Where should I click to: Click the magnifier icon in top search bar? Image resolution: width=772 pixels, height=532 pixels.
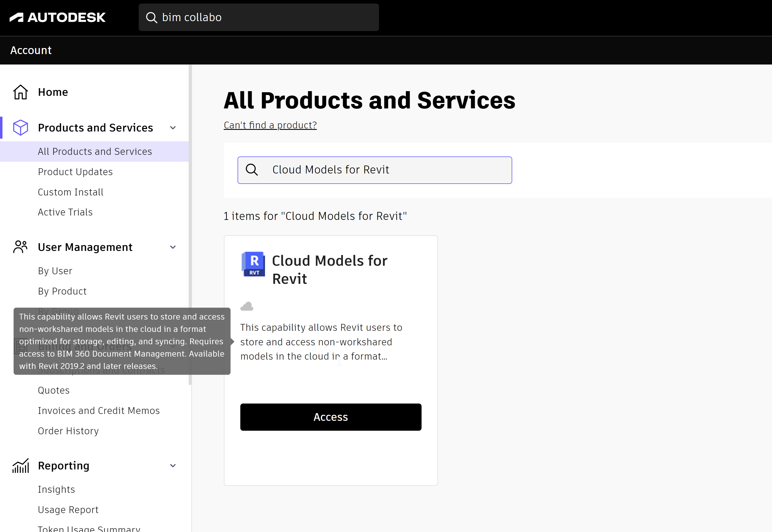(151, 17)
